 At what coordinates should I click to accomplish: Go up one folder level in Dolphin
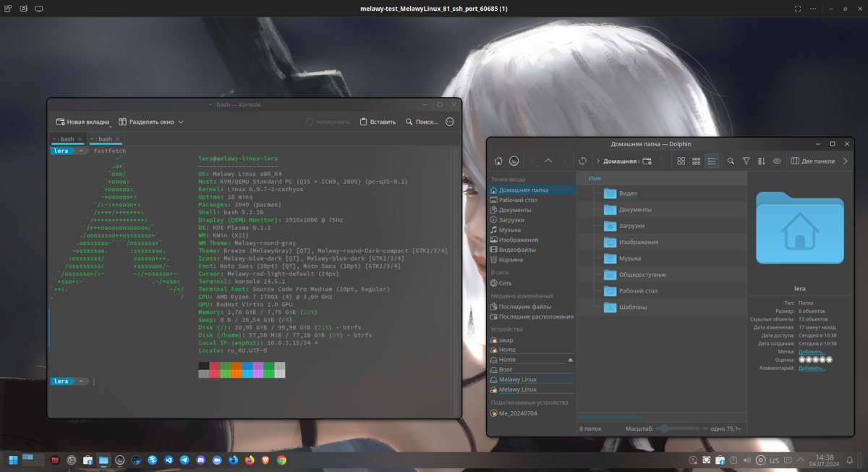(548, 161)
